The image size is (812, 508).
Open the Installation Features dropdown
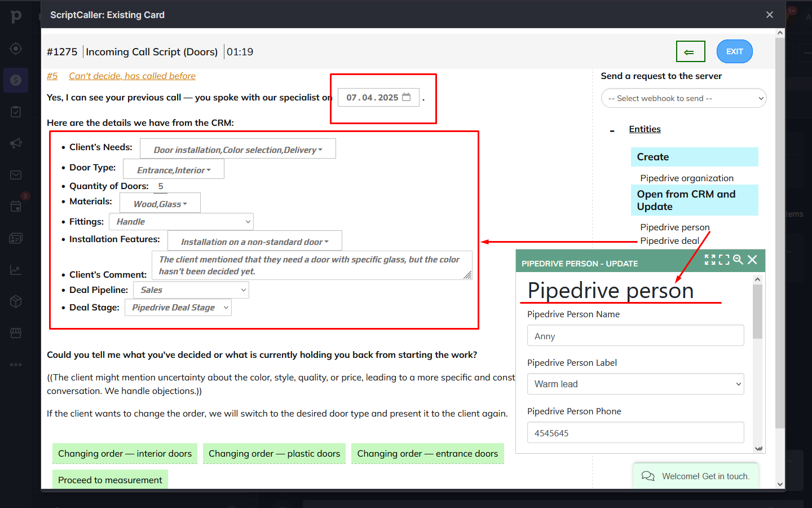[x=255, y=241]
